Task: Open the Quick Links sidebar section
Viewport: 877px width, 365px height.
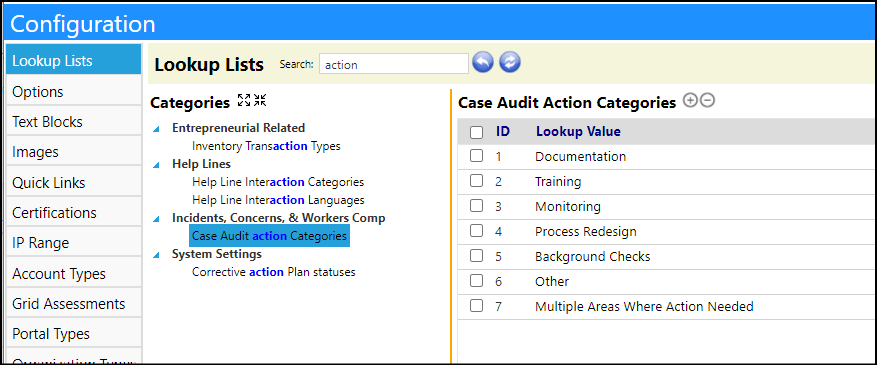Action: click(73, 182)
